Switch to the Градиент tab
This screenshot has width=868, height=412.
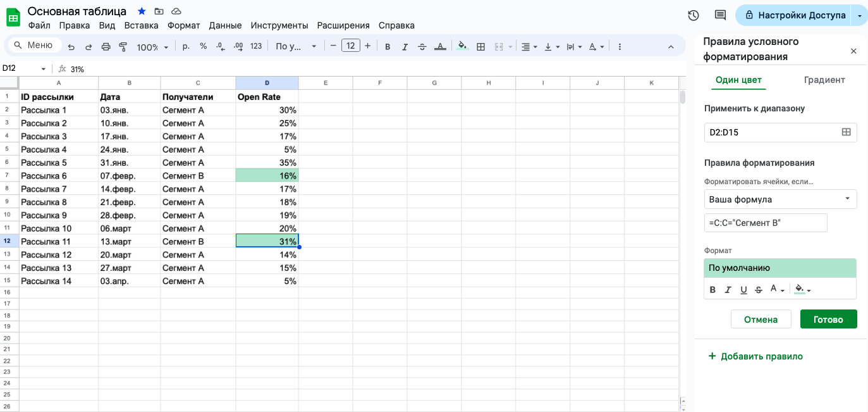824,80
